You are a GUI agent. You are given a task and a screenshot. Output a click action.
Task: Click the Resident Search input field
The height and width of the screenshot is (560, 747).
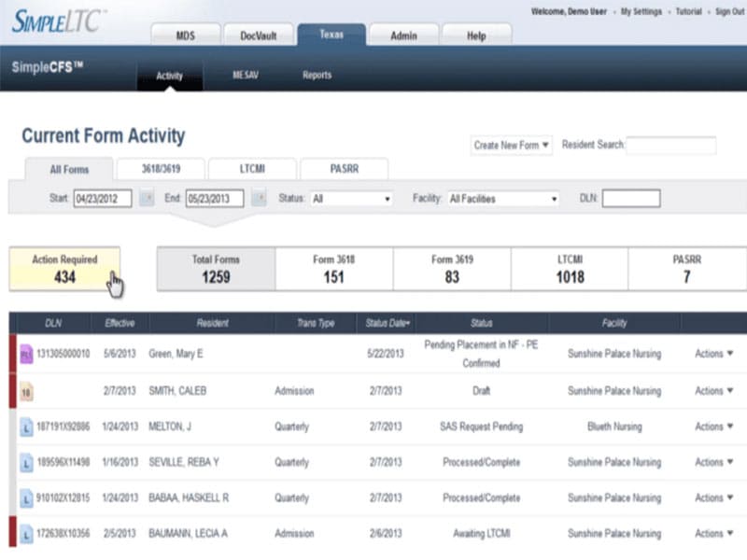point(670,146)
